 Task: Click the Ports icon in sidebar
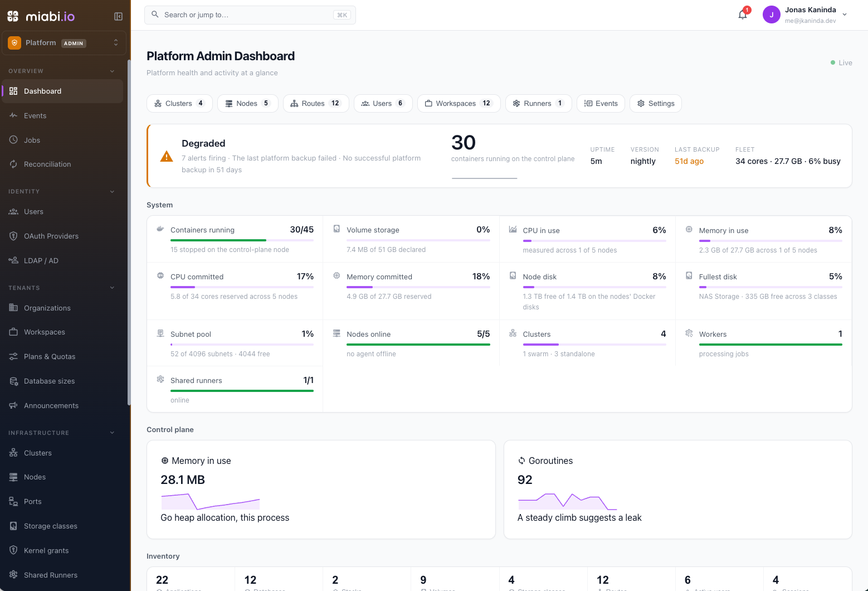coord(13,501)
